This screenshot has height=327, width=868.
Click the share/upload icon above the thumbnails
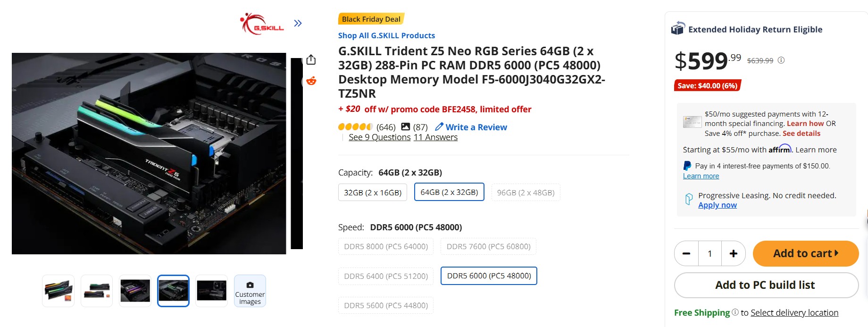[x=310, y=60]
